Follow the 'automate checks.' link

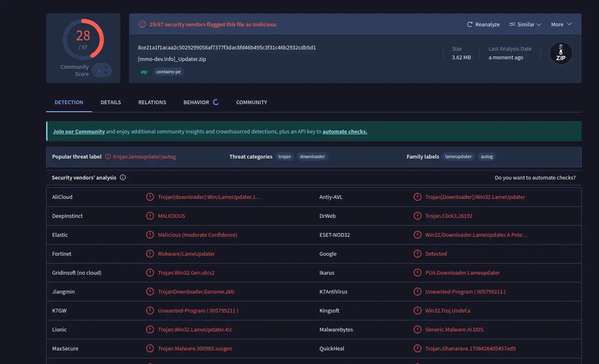345,131
